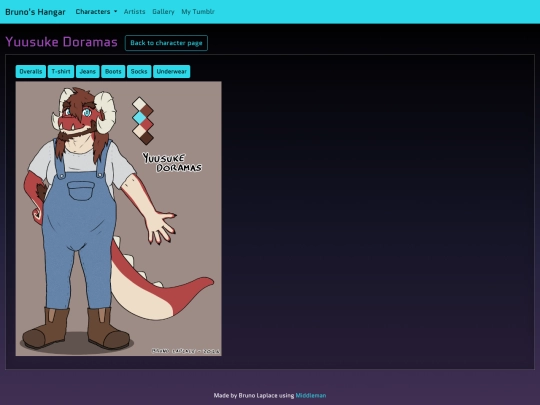Screen dimensions: 540x405
Task: Toggle the Overalls clothing layer
Action: (31, 72)
